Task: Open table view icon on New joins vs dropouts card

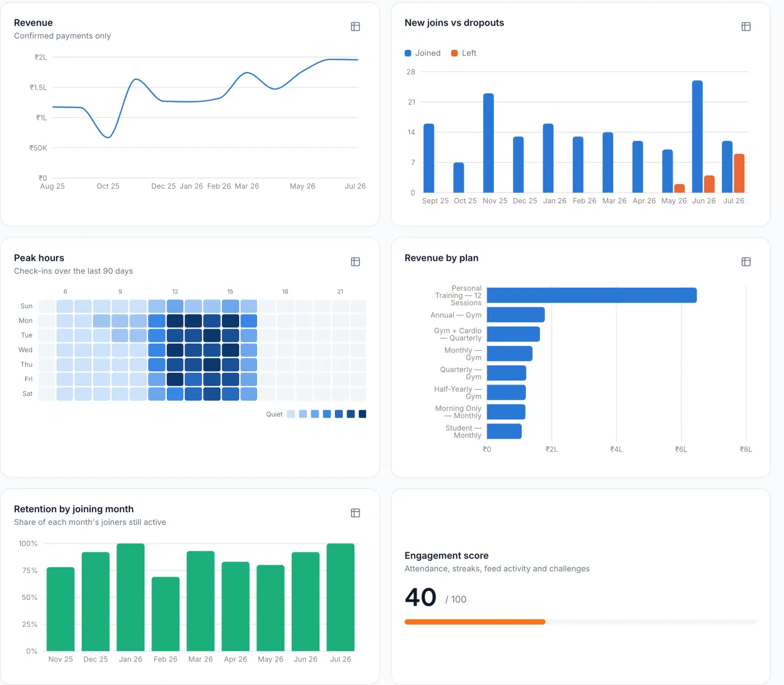Action: [746, 27]
